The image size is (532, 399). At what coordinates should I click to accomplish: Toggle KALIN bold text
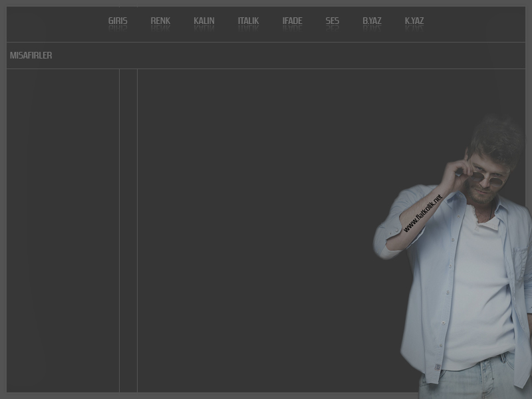click(203, 21)
